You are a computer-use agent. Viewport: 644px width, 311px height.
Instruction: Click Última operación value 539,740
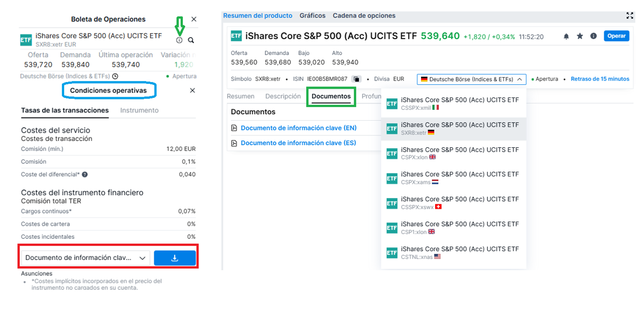coord(126,64)
